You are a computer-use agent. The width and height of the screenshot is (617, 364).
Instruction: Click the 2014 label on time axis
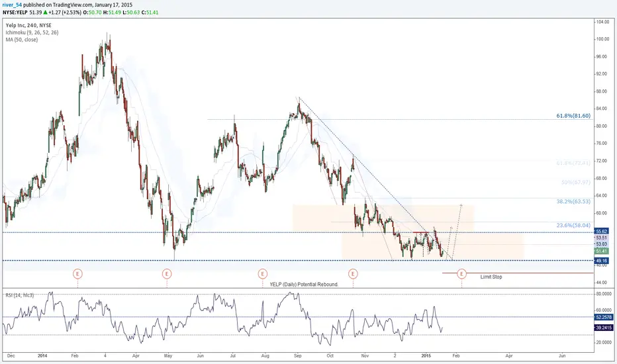coord(42,356)
